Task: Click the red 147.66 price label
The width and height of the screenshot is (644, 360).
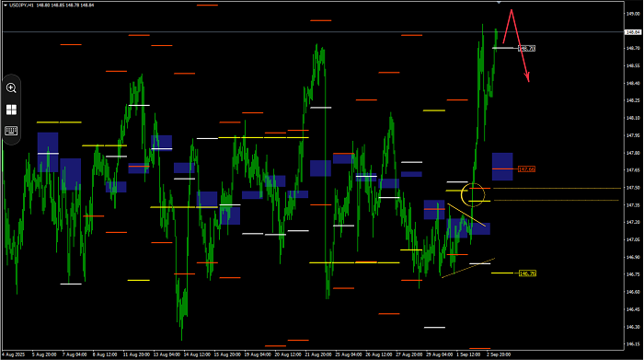Action: [x=526, y=168]
